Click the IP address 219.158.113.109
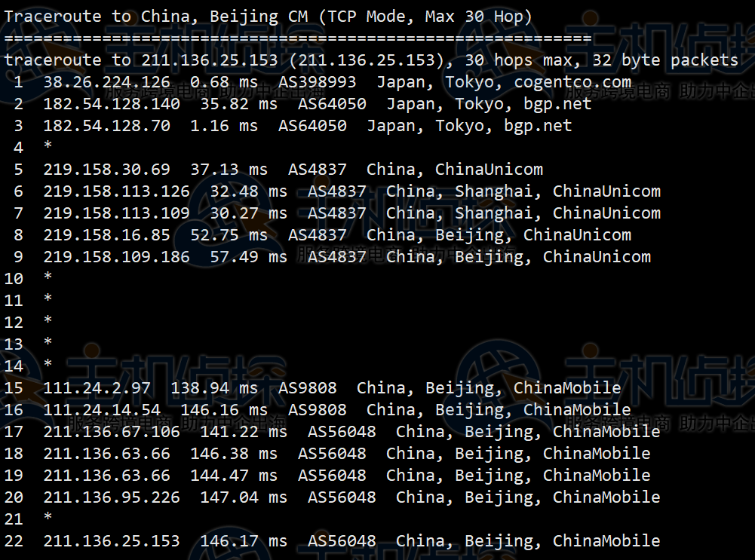755x560 pixels. point(116,213)
